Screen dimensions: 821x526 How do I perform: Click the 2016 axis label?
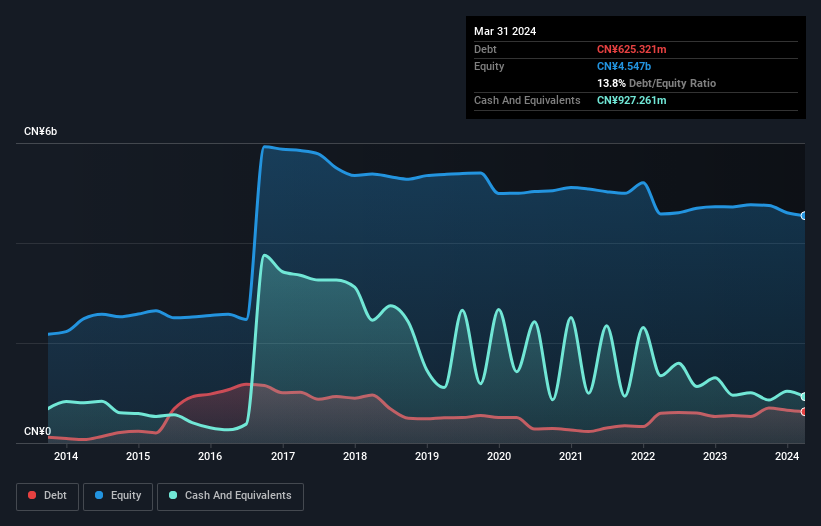click(210, 456)
